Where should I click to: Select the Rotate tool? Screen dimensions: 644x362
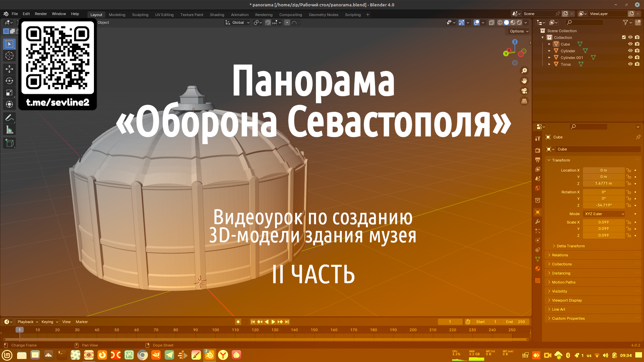(x=9, y=81)
